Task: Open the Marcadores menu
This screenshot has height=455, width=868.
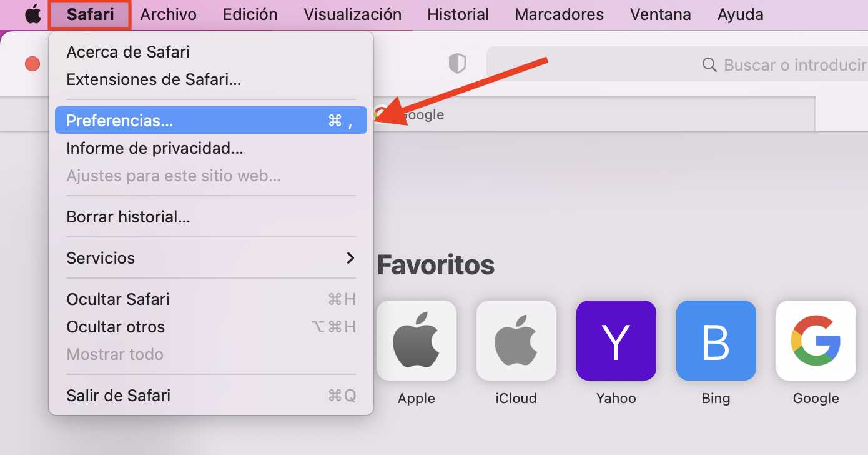Action: pos(560,14)
